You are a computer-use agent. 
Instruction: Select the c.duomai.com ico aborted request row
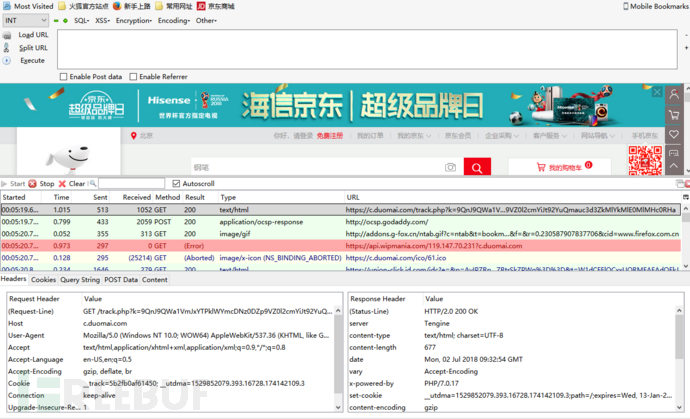click(341, 258)
